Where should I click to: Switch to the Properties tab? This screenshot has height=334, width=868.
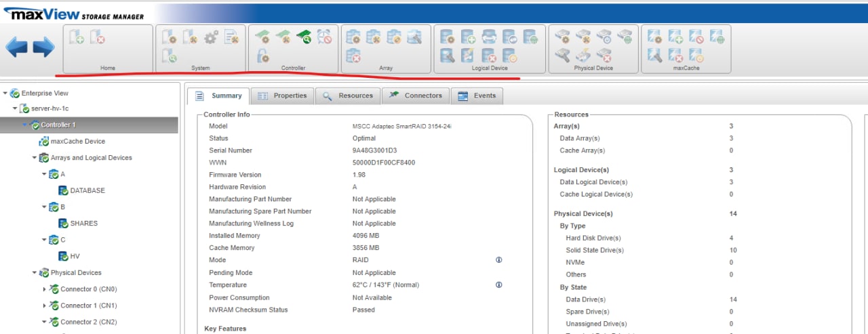282,96
